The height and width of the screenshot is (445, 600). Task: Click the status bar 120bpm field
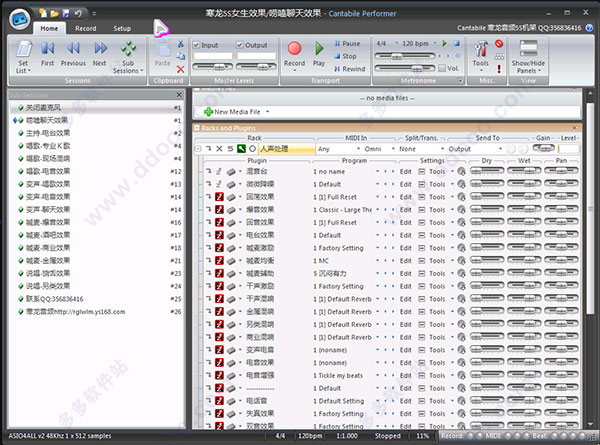[x=310, y=435]
